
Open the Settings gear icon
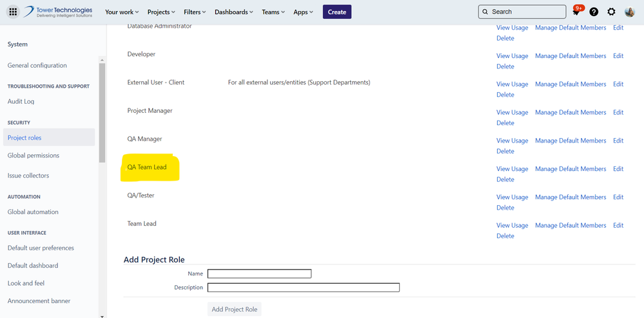point(612,12)
